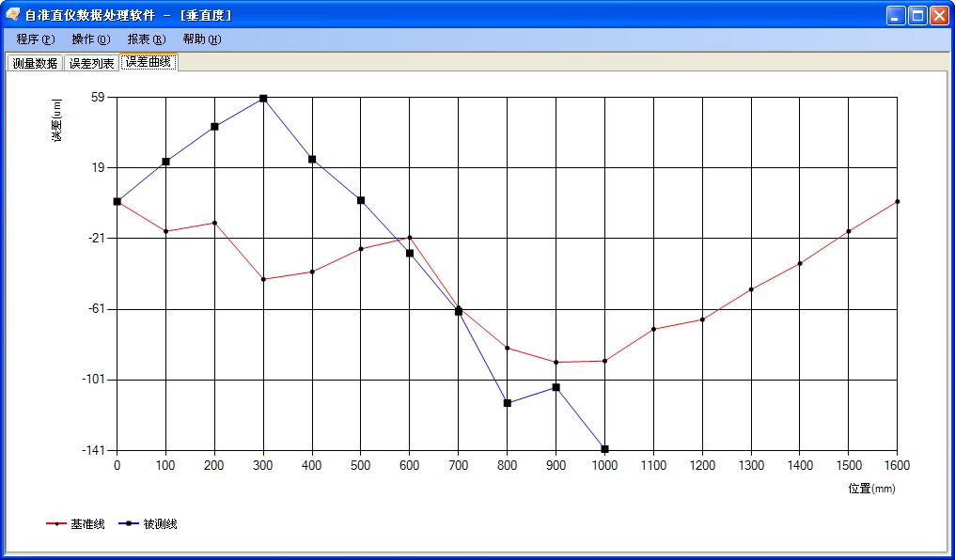This screenshot has width=955, height=560.
Task: Click the red data point at 1100 mm
Action: pos(653,329)
